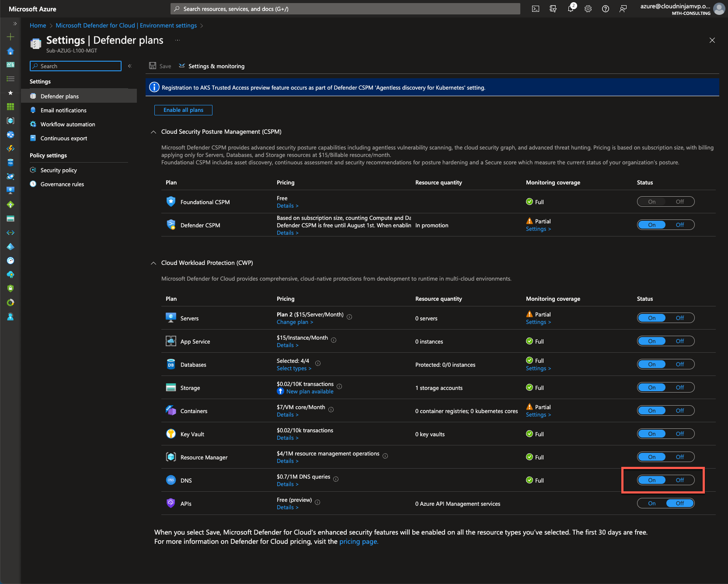Viewport: 728px width, 584px height.
Task: Click Settings link under Containers coverage
Action: click(x=538, y=415)
